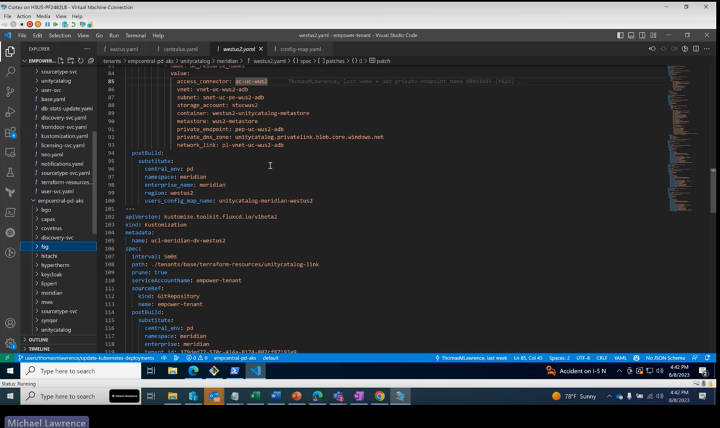This screenshot has height=428, width=720.
Task: Toggle the primary side bar layout
Action: pyautogui.click(x=620, y=35)
